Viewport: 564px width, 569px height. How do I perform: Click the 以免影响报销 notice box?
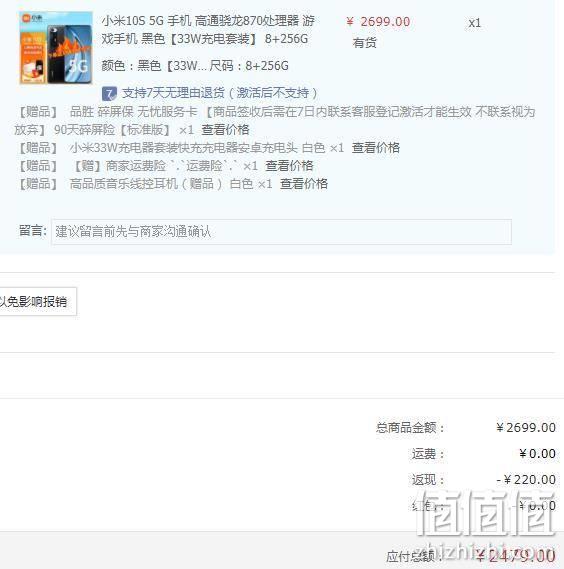tap(37, 301)
